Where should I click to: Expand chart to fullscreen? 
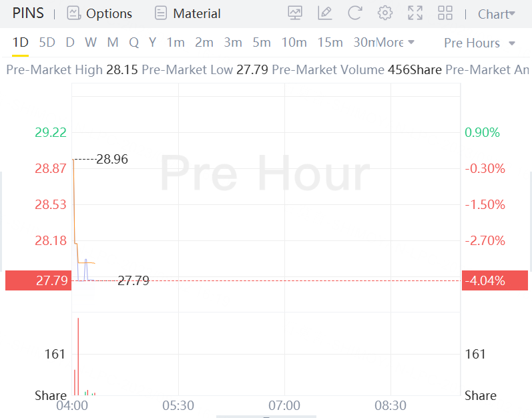point(415,13)
